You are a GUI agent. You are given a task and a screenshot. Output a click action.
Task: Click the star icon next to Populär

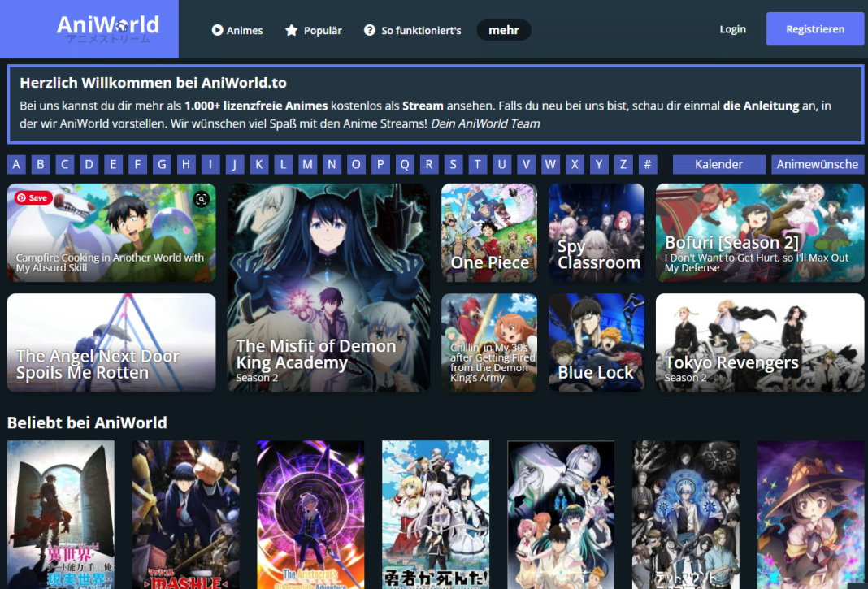290,30
